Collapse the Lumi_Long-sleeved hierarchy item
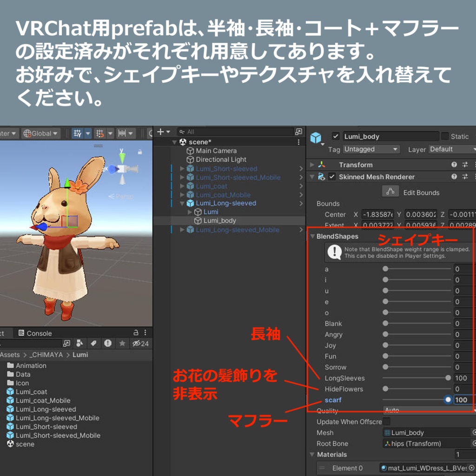 [x=182, y=203]
